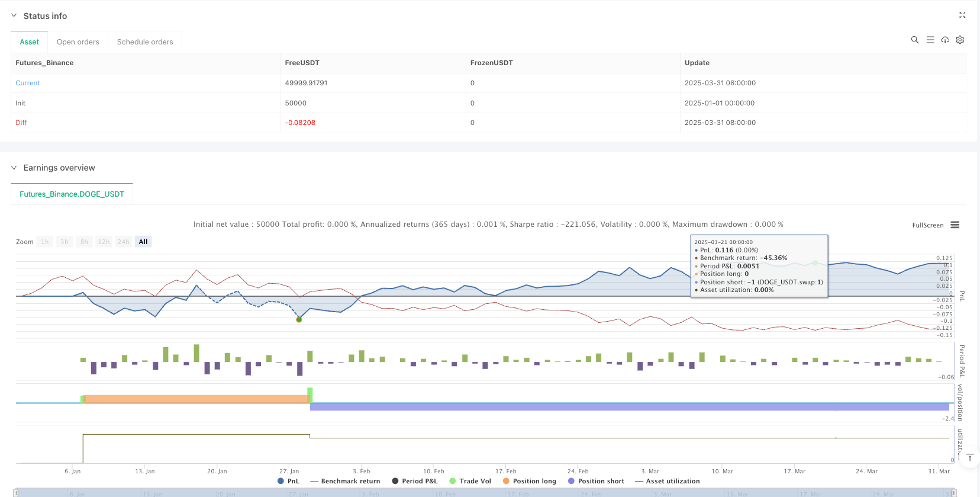Click the search icon above the asset table
This screenshot has width=980, height=497.
pyautogui.click(x=914, y=40)
